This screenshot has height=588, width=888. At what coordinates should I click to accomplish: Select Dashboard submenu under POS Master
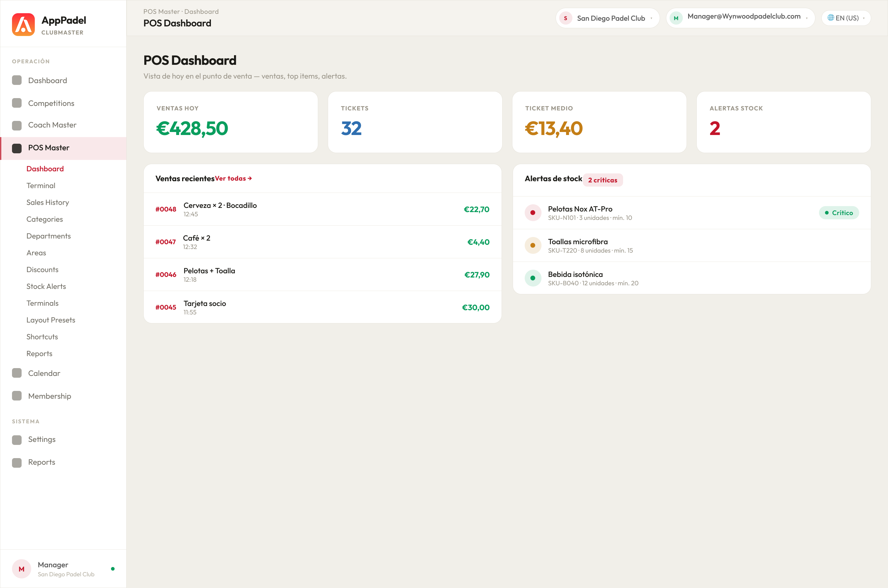coord(45,169)
